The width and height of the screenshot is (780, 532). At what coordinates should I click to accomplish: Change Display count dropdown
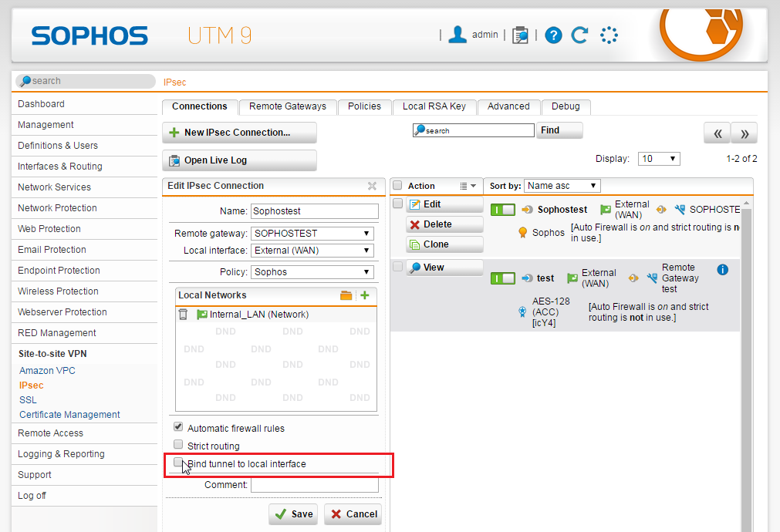[659, 159]
